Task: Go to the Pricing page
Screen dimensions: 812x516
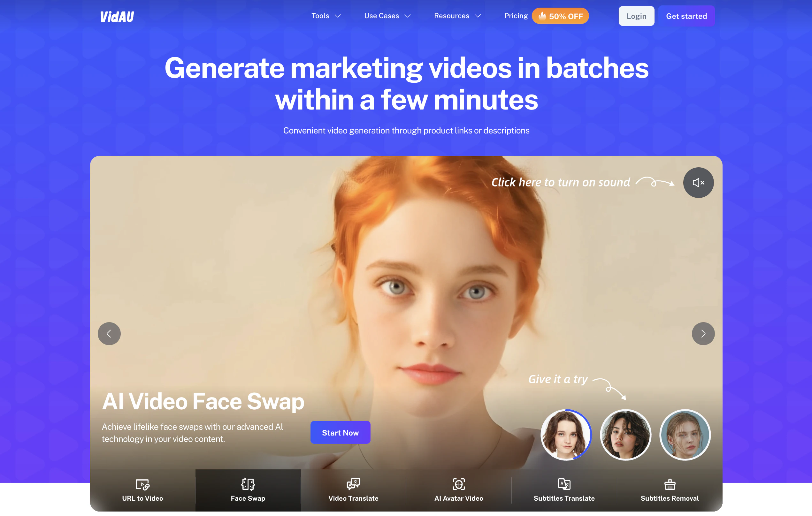Action: (516, 16)
